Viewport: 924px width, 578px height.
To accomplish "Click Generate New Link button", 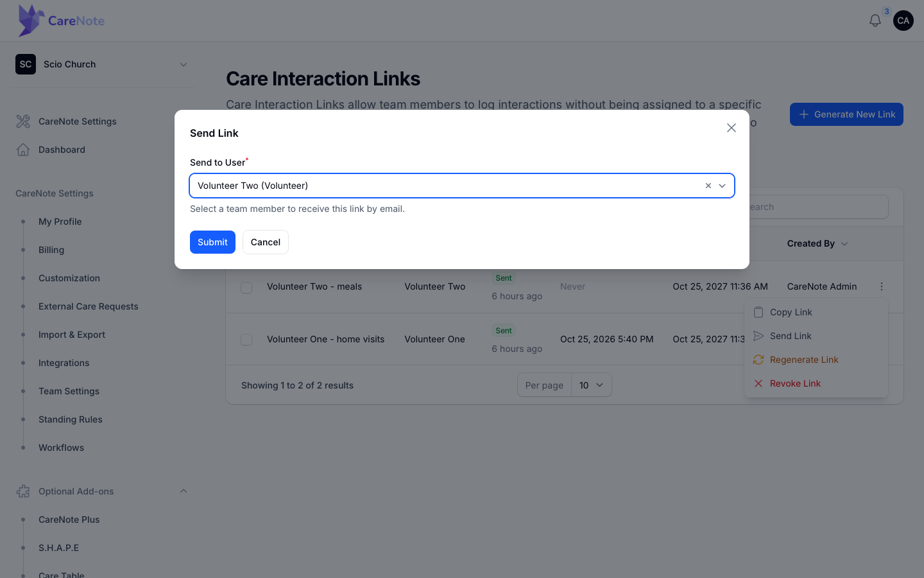I will [846, 114].
